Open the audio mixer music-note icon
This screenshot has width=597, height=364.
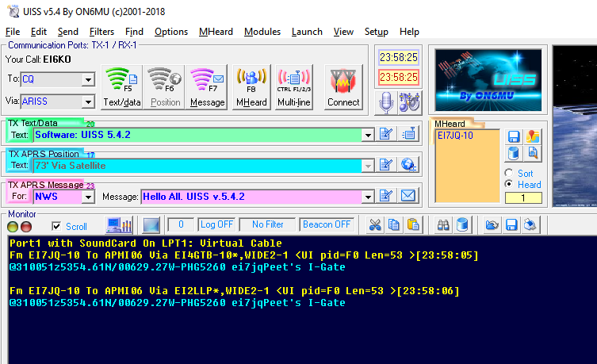pyautogui.click(x=409, y=103)
